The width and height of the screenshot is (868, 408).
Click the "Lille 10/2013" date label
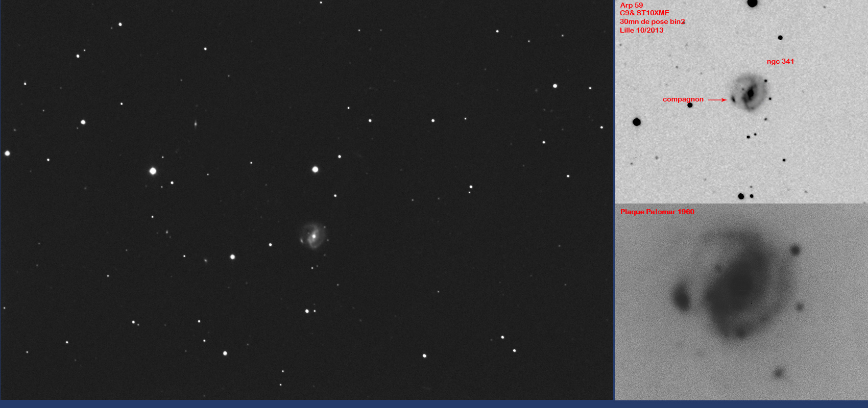click(642, 30)
